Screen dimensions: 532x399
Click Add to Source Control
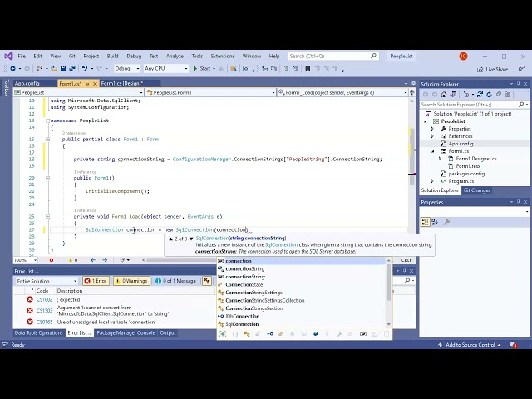(x=470, y=345)
